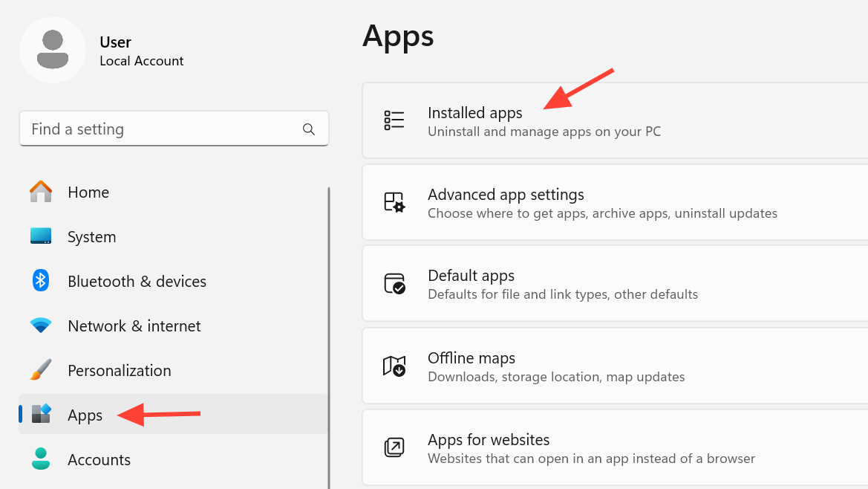
Task: Click the System monitor icon
Action: tap(41, 236)
